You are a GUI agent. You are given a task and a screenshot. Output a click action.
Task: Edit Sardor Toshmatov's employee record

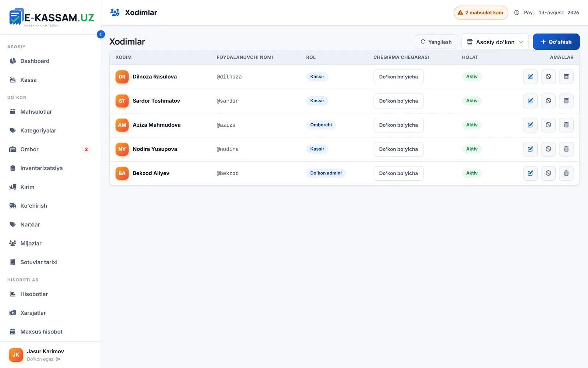(x=530, y=101)
